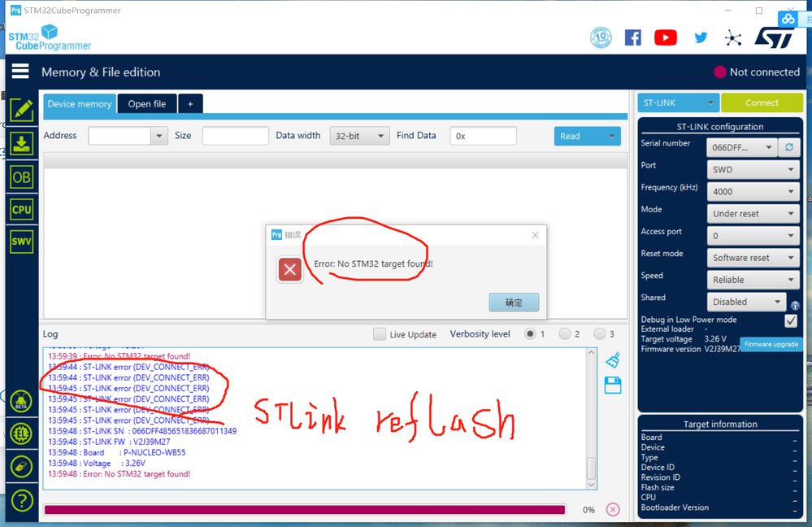Click the Size input field

[x=236, y=136]
